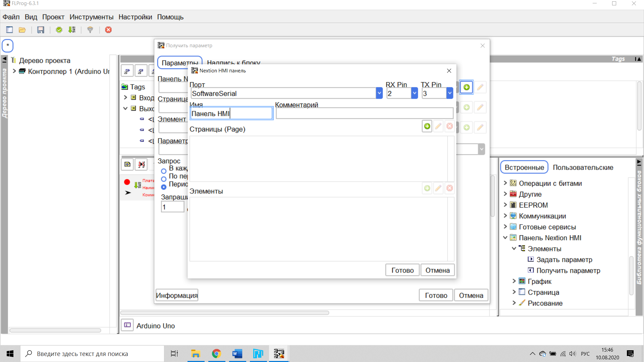Click the green verify project icon

(59, 30)
